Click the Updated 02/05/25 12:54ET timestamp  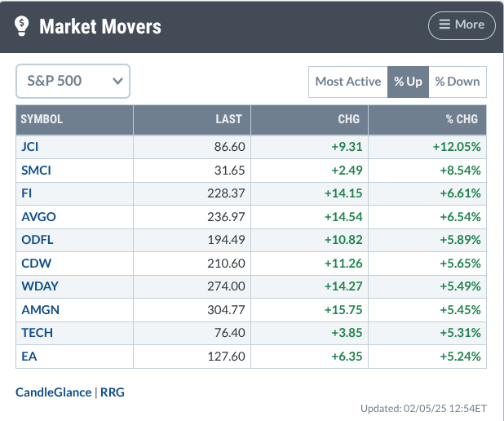click(x=423, y=409)
